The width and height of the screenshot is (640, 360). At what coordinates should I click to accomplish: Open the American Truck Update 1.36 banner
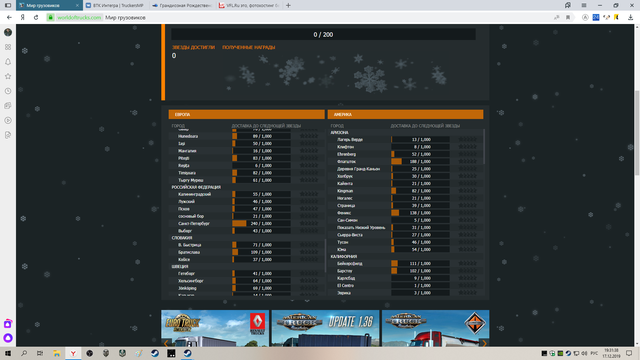[325, 328]
